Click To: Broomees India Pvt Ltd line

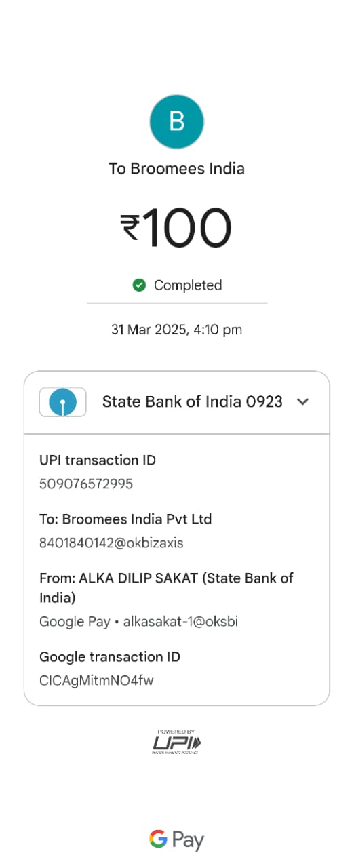(x=125, y=519)
